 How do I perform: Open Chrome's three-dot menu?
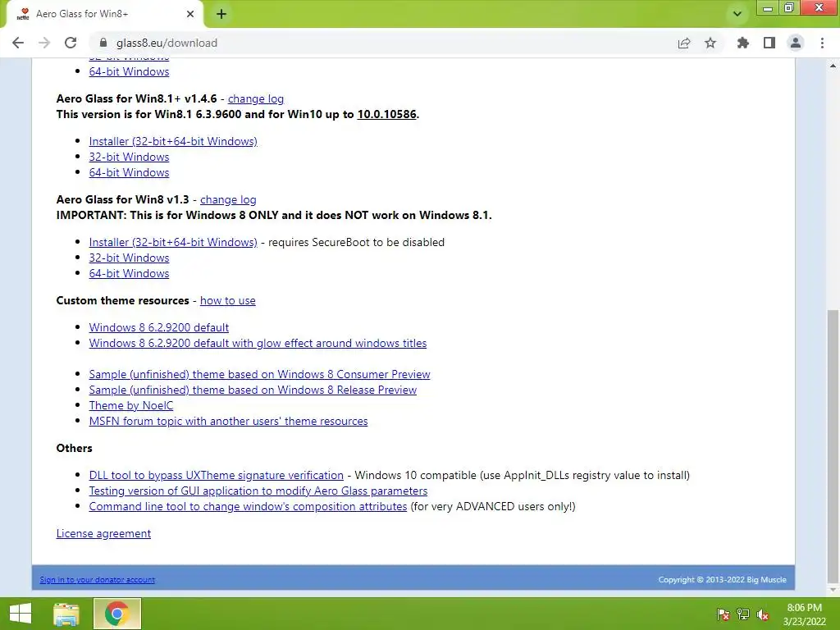tap(822, 43)
